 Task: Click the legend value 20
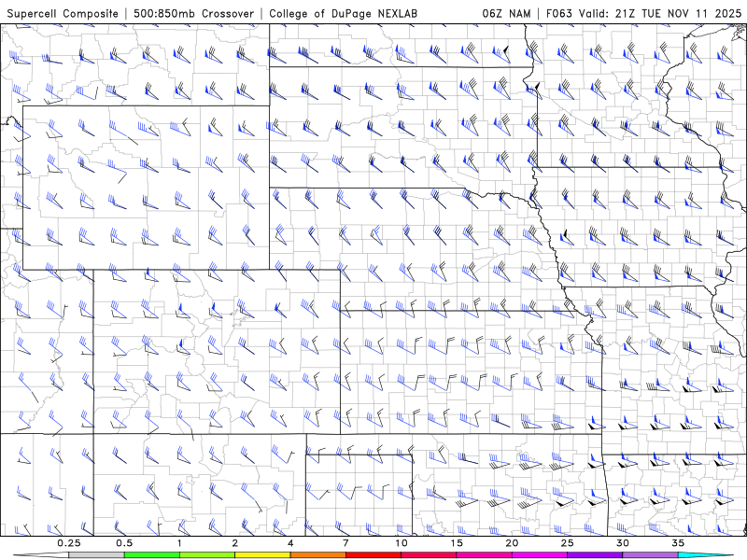point(512,543)
